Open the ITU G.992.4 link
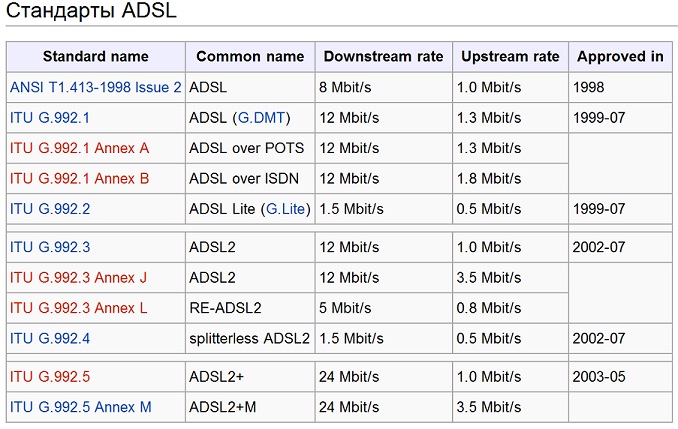678x429 pixels. coord(50,338)
